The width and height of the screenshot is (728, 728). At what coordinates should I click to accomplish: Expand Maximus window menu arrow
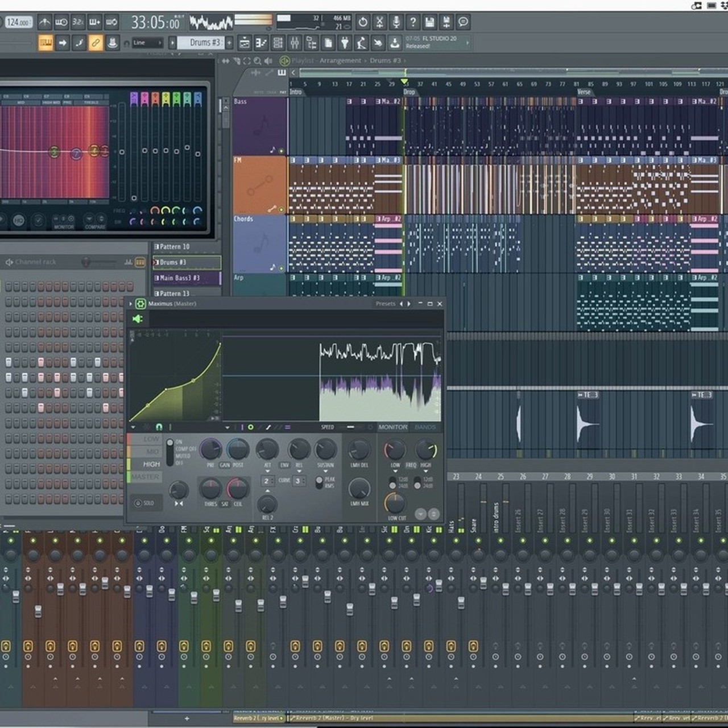point(131,304)
